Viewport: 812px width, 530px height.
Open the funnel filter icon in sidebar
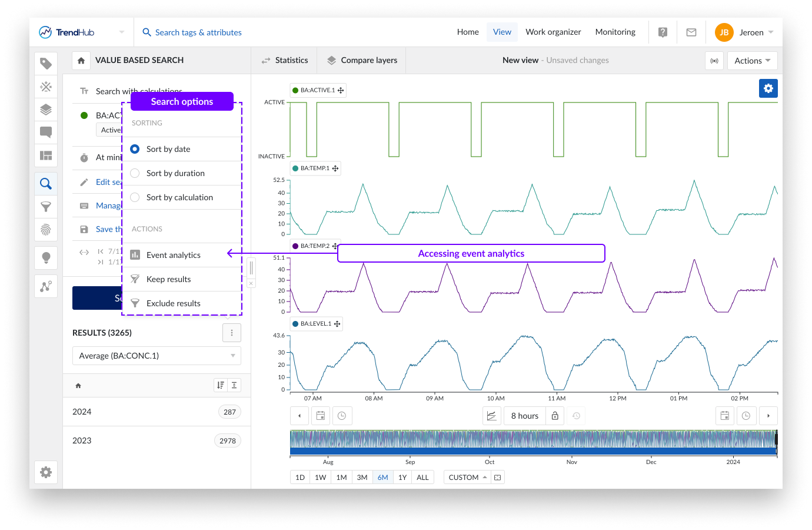click(x=46, y=206)
